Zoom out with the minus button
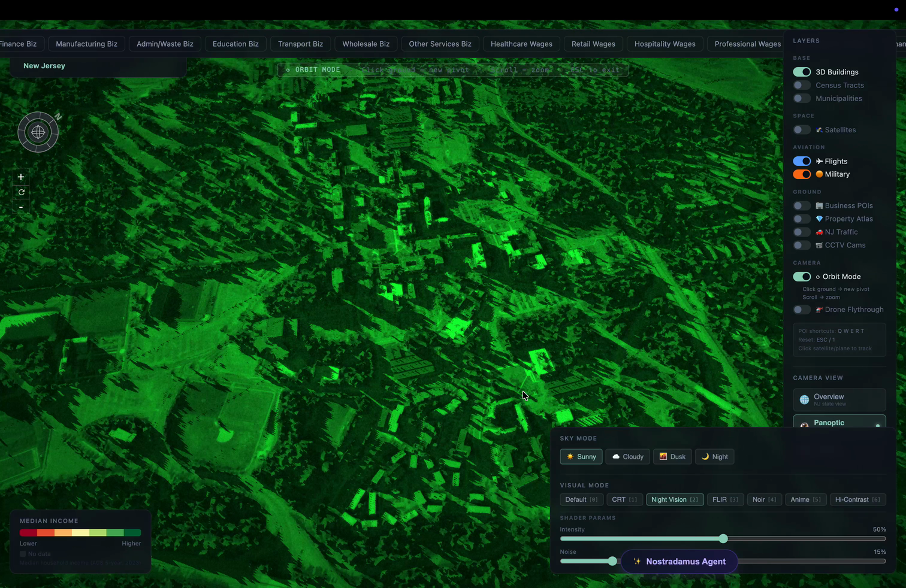Viewport: 906px width, 588px height. [21, 207]
